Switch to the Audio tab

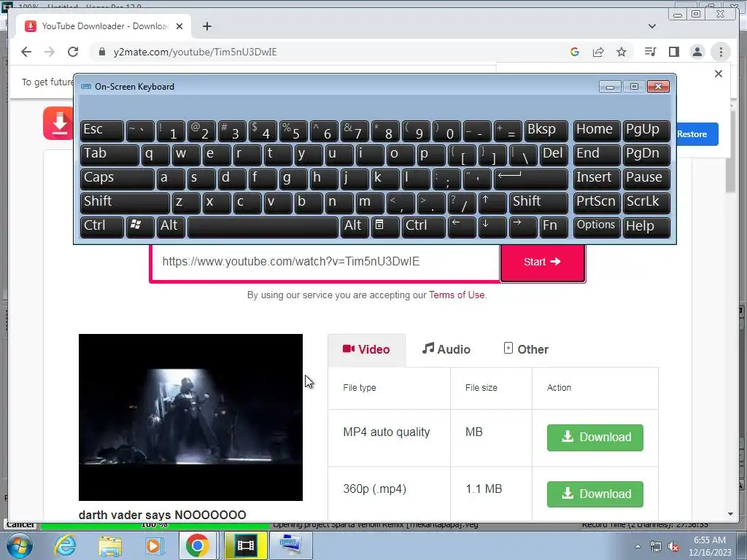446,349
